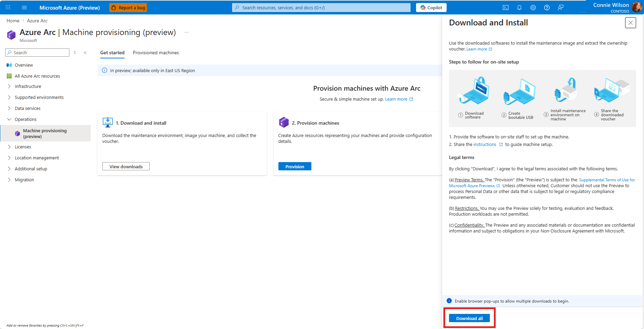Open Learn more link under Provision machines heading
Viewport: 644px width, 329px height.
(x=399, y=99)
